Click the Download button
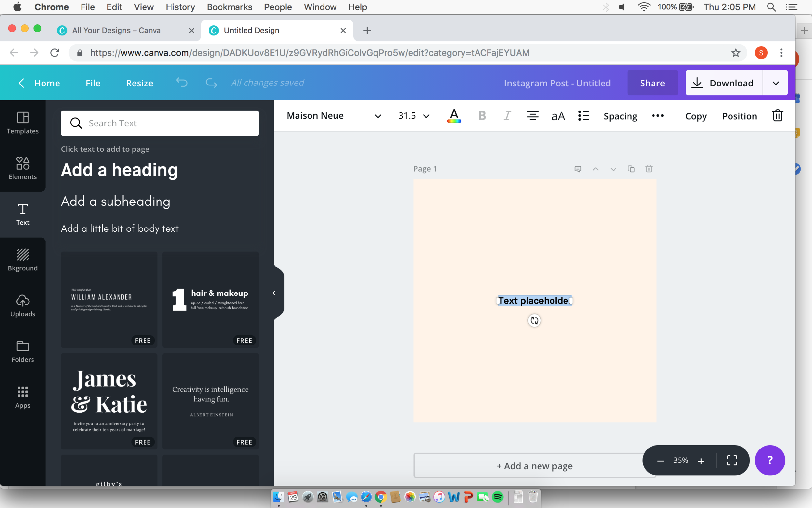812x508 pixels. click(x=724, y=83)
